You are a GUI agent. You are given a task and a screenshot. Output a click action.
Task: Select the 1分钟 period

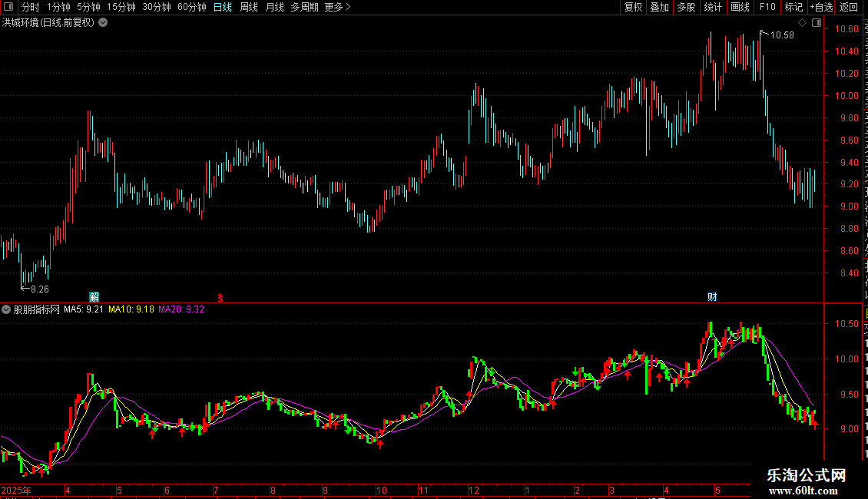[58, 7]
